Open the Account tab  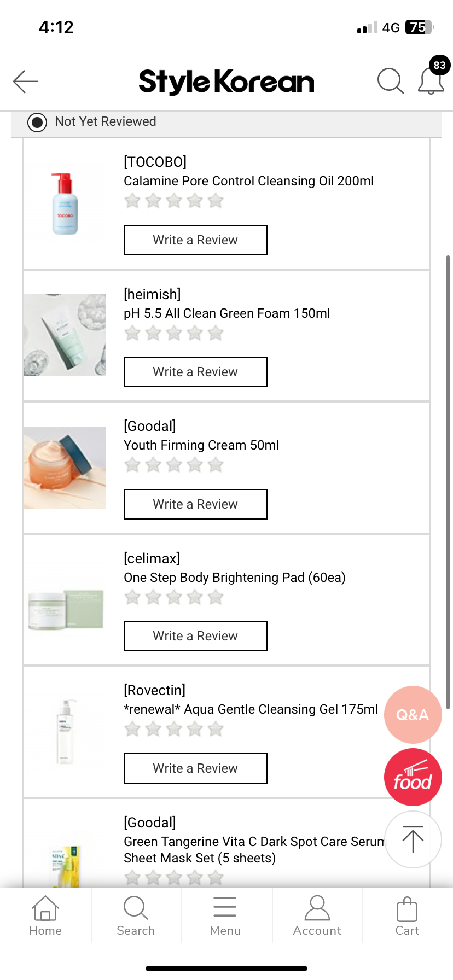click(317, 915)
